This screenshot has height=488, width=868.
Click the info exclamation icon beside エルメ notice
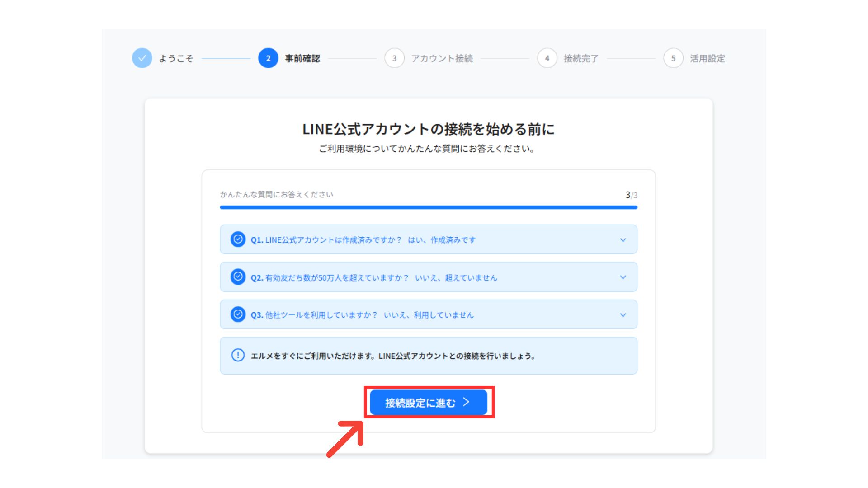click(x=238, y=355)
